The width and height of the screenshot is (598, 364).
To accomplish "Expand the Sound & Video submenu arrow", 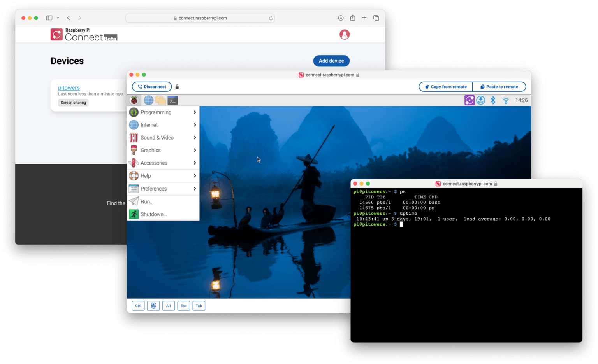I will (195, 138).
